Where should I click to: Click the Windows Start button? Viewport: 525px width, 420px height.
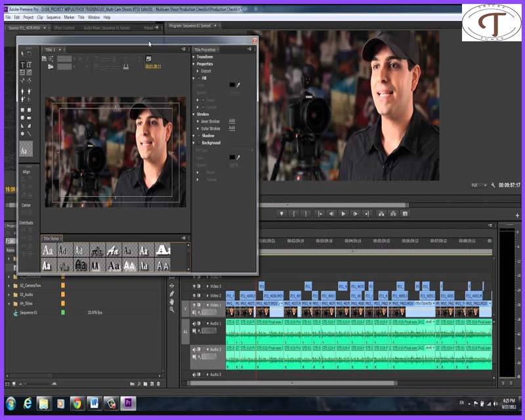[10, 403]
